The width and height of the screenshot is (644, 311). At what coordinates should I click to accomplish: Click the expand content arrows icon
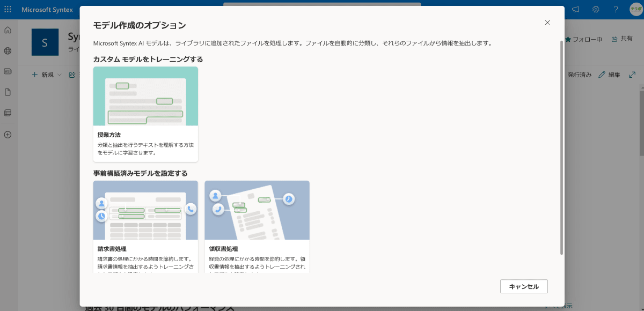[633, 75]
